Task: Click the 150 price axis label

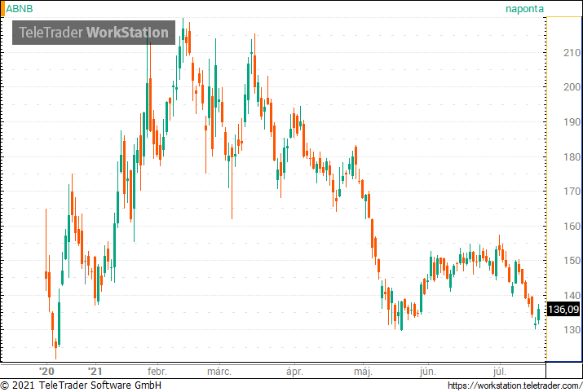Action: coord(572,261)
